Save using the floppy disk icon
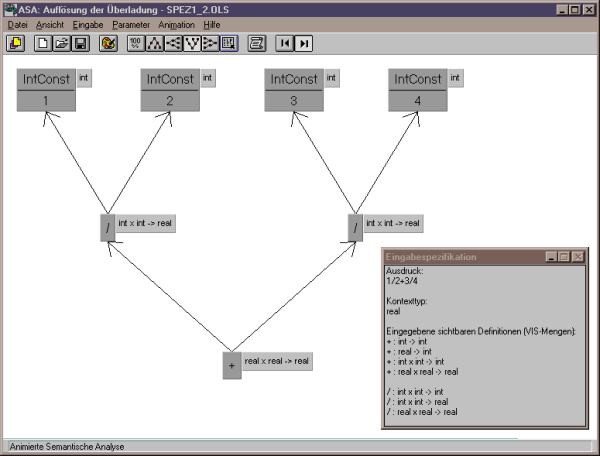Screen dimensions: 600x456 (x=80, y=43)
